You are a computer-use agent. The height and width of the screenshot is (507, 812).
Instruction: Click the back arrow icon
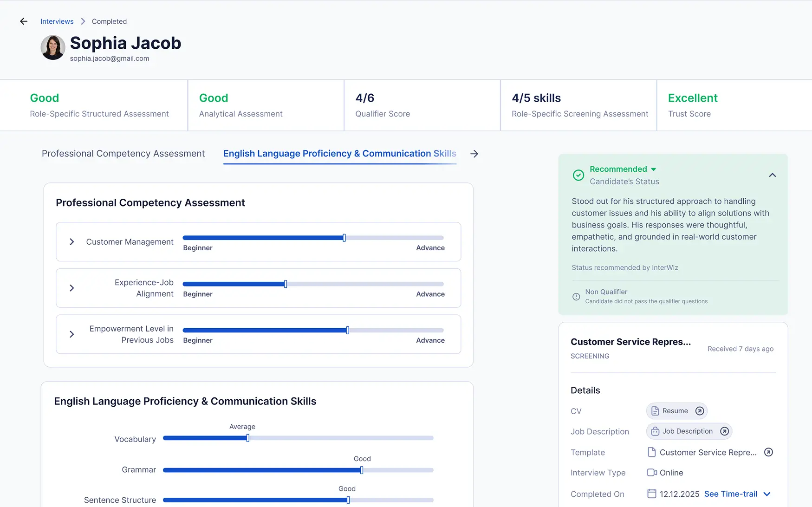[24, 21]
